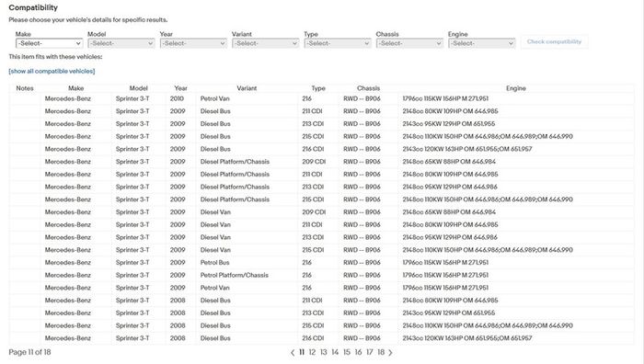Go to page 16
The height and width of the screenshot is (364, 644).
coord(358,352)
